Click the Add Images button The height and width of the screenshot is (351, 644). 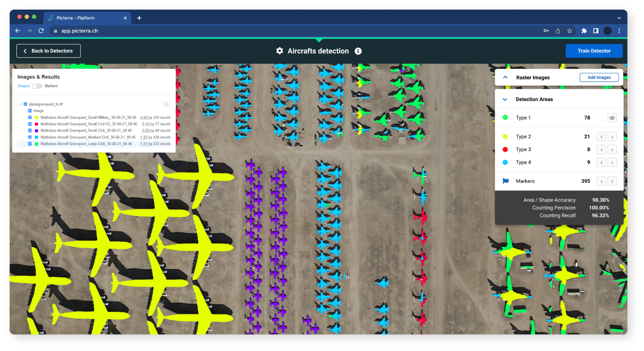pos(599,77)
